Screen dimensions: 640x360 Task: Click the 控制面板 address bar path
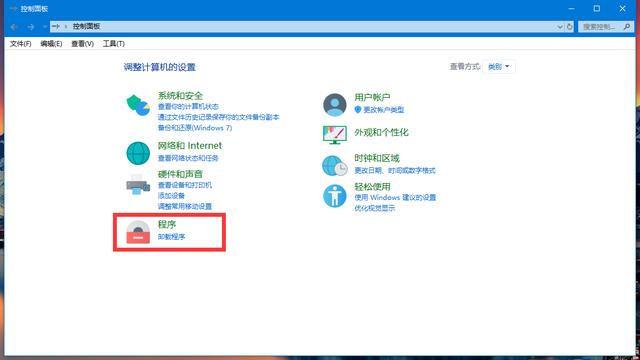click(x=86, y=27)
